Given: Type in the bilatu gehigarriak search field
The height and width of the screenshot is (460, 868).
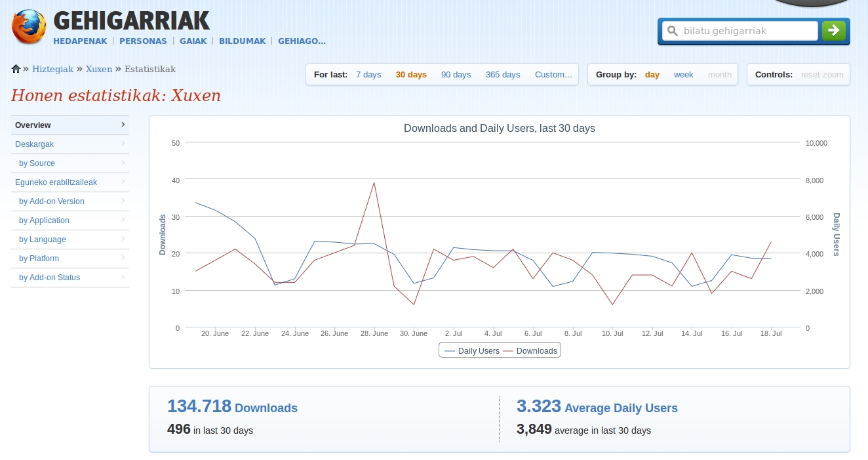Looking at the screenshot, I should click(747, 31).
